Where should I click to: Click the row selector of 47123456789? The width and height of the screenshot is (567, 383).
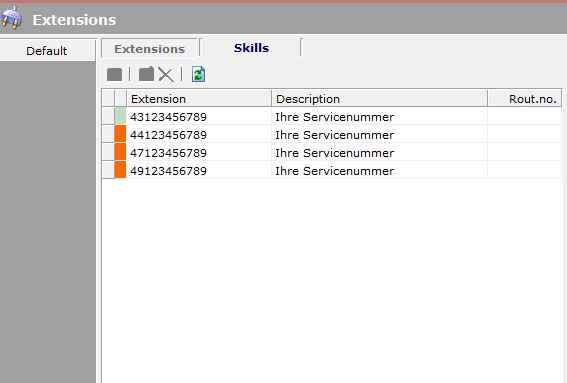[x=108, y=152]
